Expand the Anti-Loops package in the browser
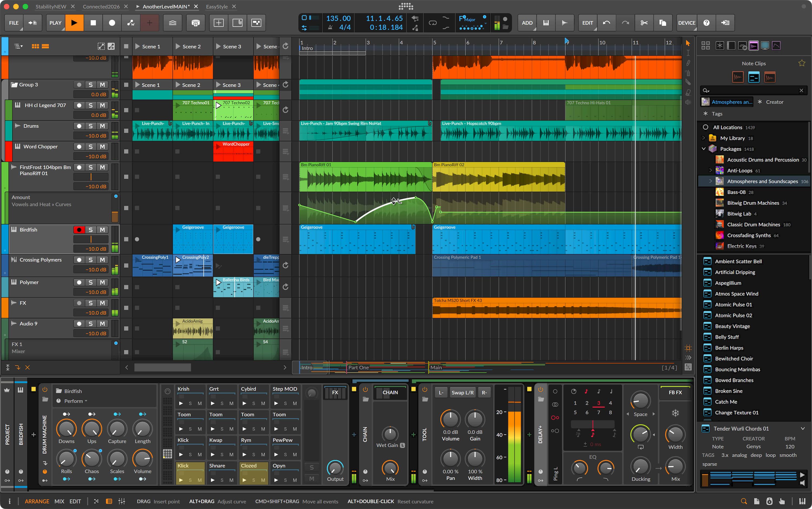Image resolution: width=812 pixels, height=509 pixels. 710,170
